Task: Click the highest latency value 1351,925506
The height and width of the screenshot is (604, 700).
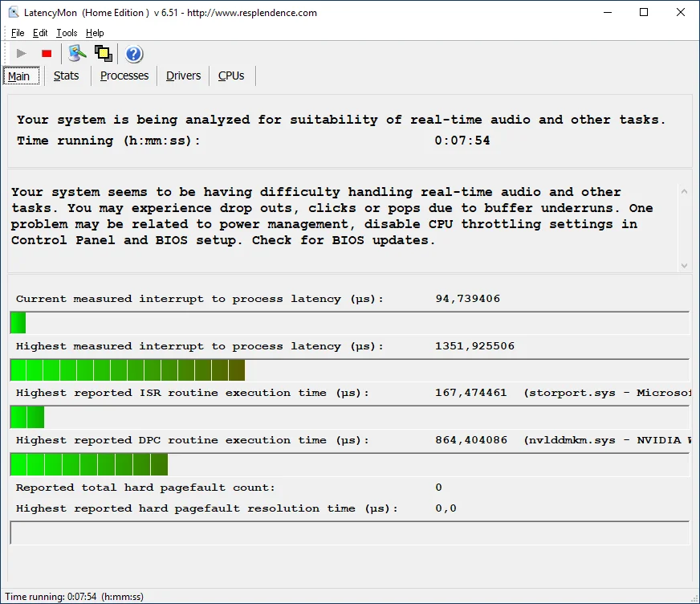Action: pyautogui.click(x=474, y=346)
